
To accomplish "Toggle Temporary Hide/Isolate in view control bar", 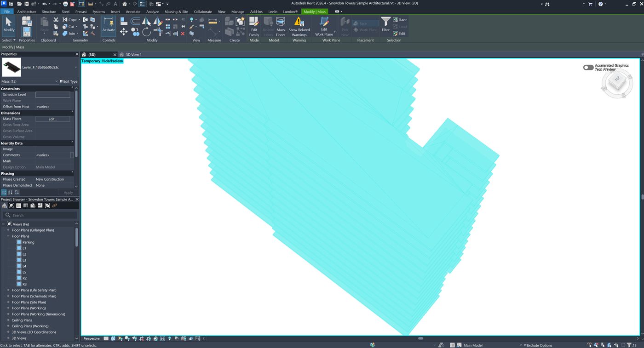I will pyautogui.click(x=162, y=338).
